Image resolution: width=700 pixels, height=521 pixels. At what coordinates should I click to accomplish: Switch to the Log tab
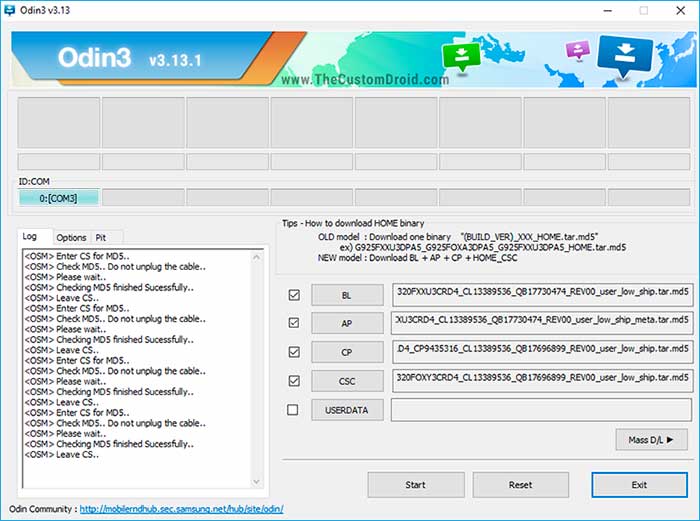click(x=29, y=236)
